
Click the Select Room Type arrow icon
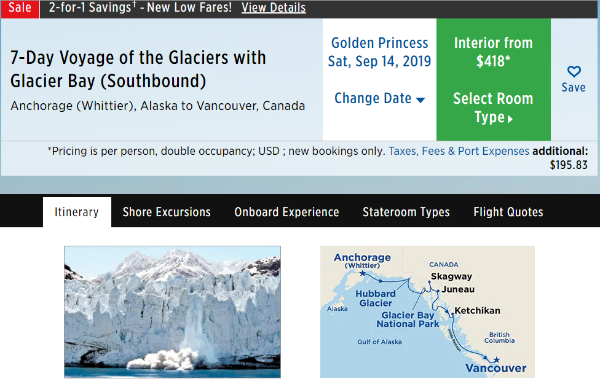pyautogui.click(x=510, y=119)
